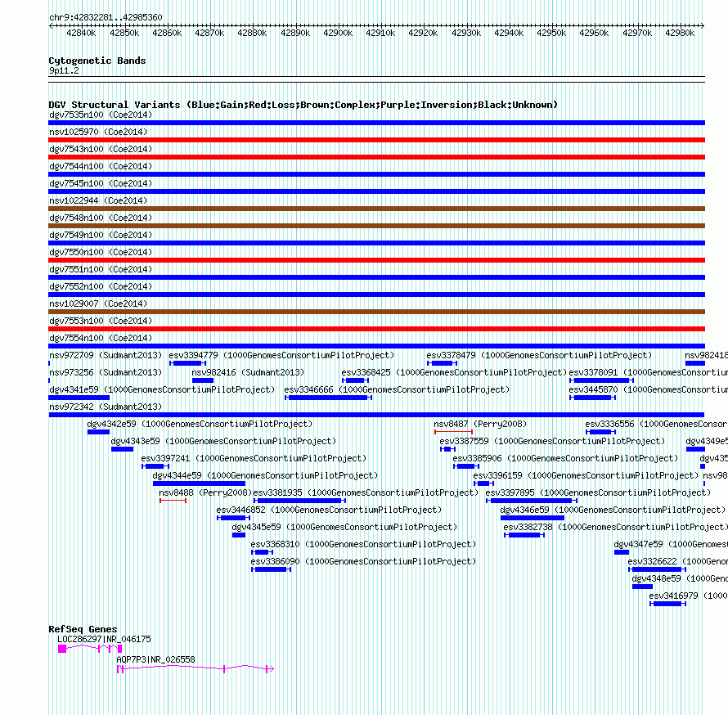Click the red nsv8488 (Perry2008) loss glyph
This screenshot has height=715, width=728.
pos(173,501)
